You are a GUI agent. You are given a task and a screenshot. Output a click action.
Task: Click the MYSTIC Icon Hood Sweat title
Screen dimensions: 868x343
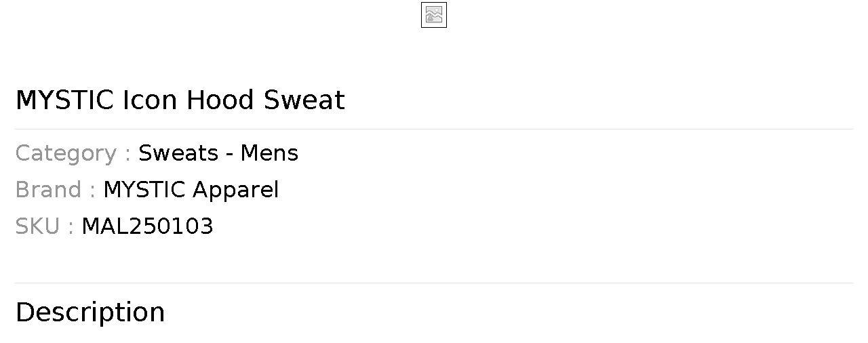[180, 100]
